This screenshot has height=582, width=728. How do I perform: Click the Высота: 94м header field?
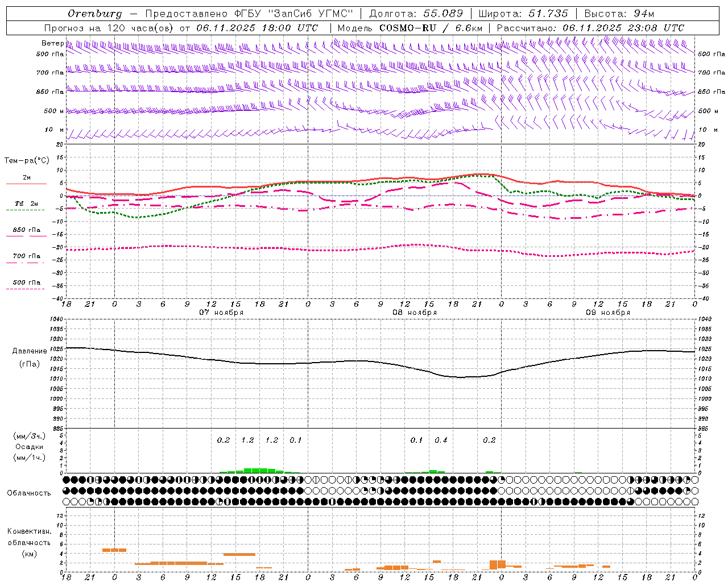pyautogui.click(x=620, y=14)
